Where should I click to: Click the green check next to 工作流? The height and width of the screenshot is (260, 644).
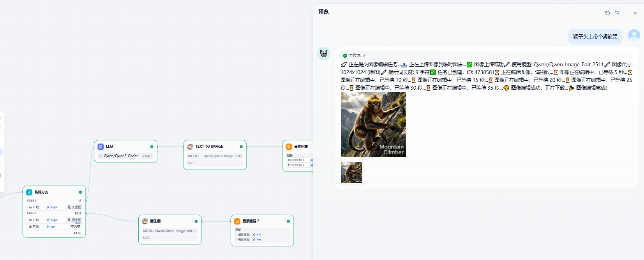tap(345, 56)
